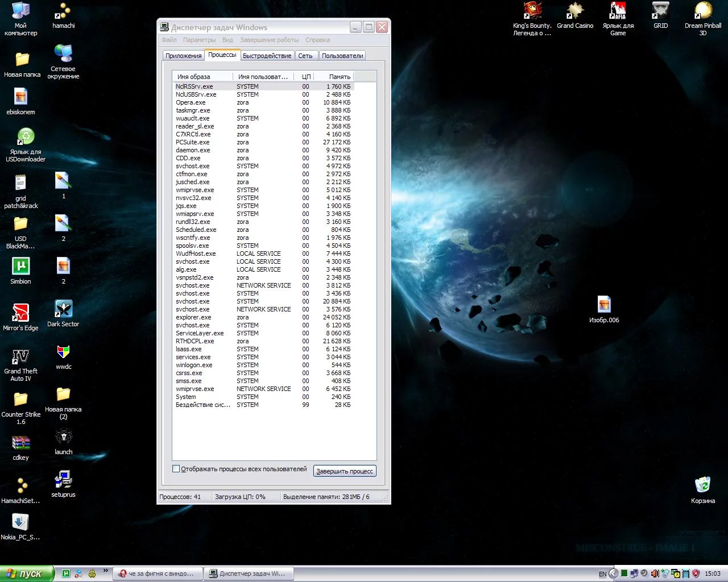Screen dimensions: 728x582
Task: Enable showing processes of all users
Action: coord(176,469)
